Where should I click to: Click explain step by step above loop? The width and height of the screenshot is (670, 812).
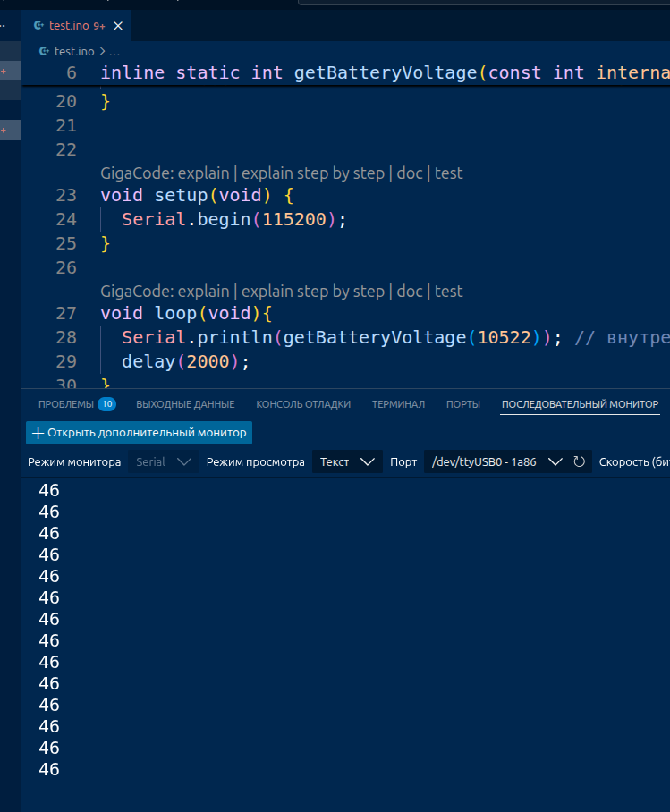312,292
